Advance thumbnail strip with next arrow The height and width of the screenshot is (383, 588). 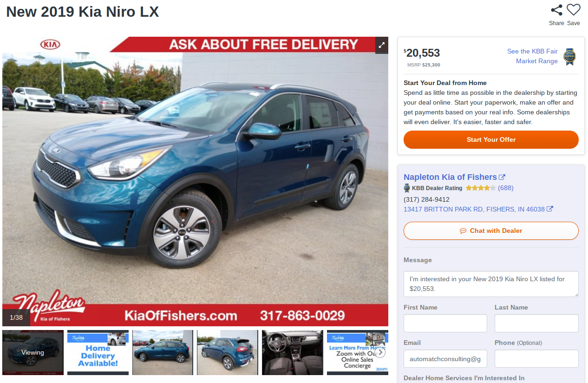380,352
